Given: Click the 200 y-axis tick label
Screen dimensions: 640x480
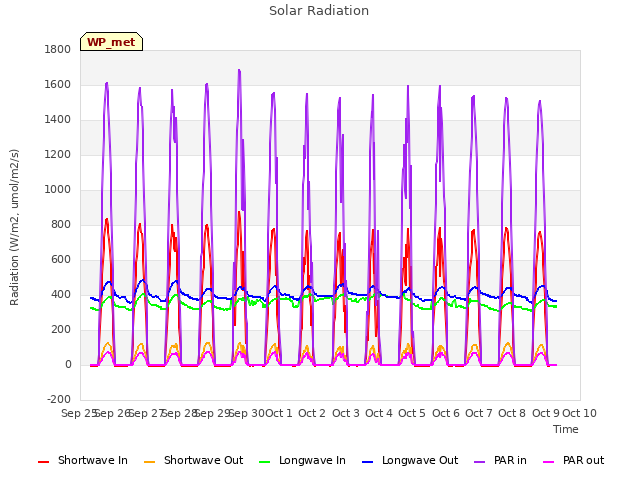Looking at the screenshot, I should click(x=61, y=329).
